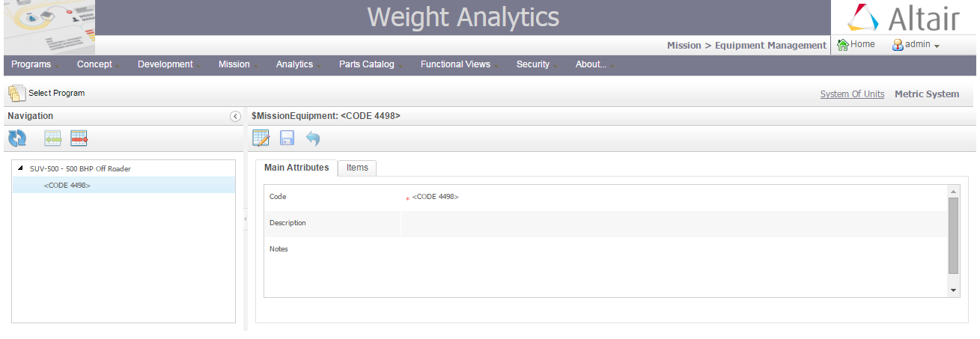Click the scrollbar up arrow
The width and height of the screenshot is (980, 339).
(953, 191)
